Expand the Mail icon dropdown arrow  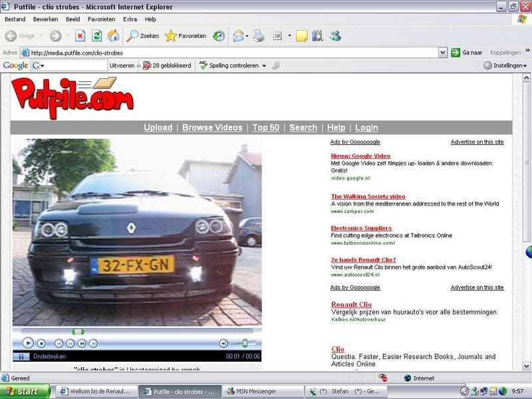247,36
